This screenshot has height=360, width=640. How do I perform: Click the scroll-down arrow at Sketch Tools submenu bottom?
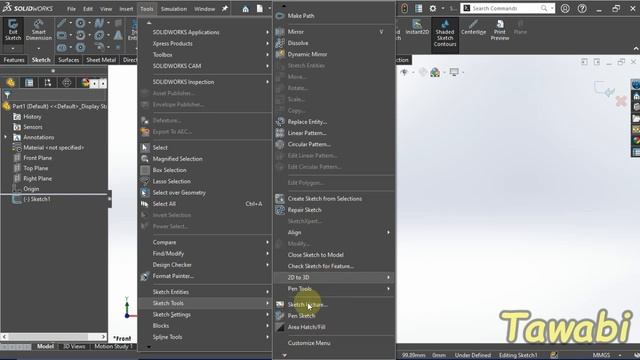284,355
